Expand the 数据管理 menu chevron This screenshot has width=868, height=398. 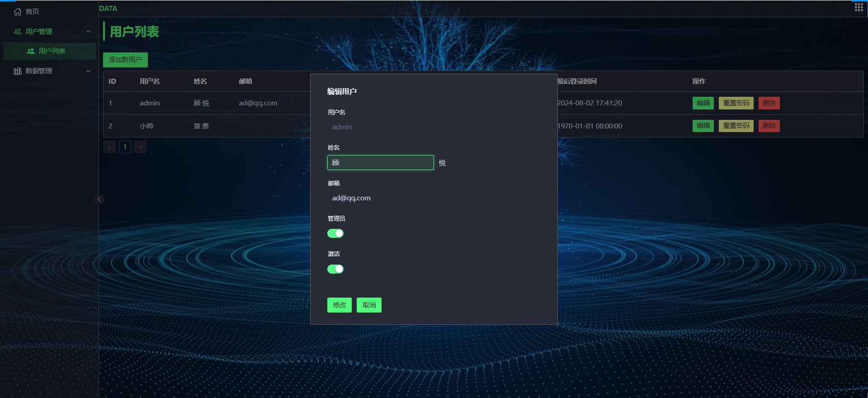(x=88, y=71)
